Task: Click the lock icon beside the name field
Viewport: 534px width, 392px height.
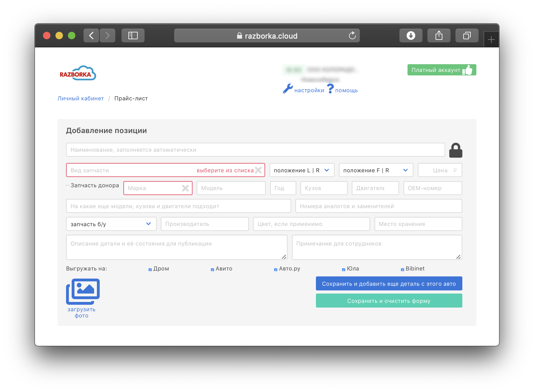Action: (x=455, y=150)
